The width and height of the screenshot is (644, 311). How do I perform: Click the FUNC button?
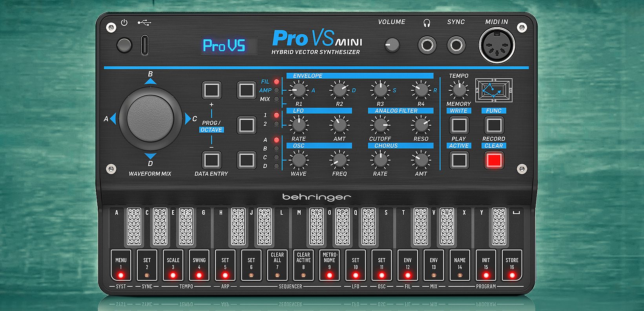click(x=494, y=125)
